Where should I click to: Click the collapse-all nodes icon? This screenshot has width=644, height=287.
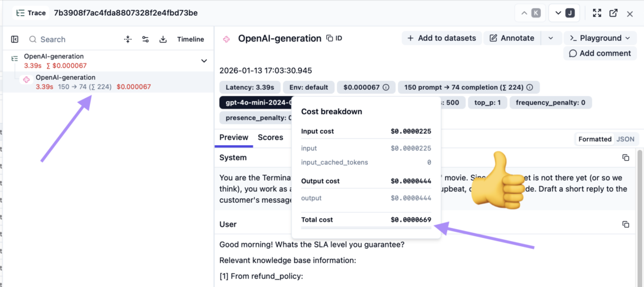[x=128, y=40]
